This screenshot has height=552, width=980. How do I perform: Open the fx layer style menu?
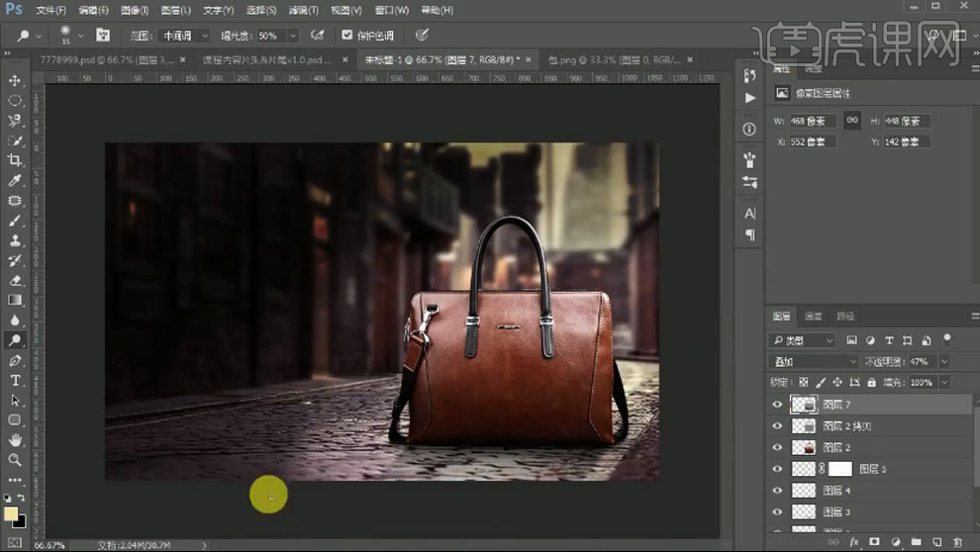[852, 542]
